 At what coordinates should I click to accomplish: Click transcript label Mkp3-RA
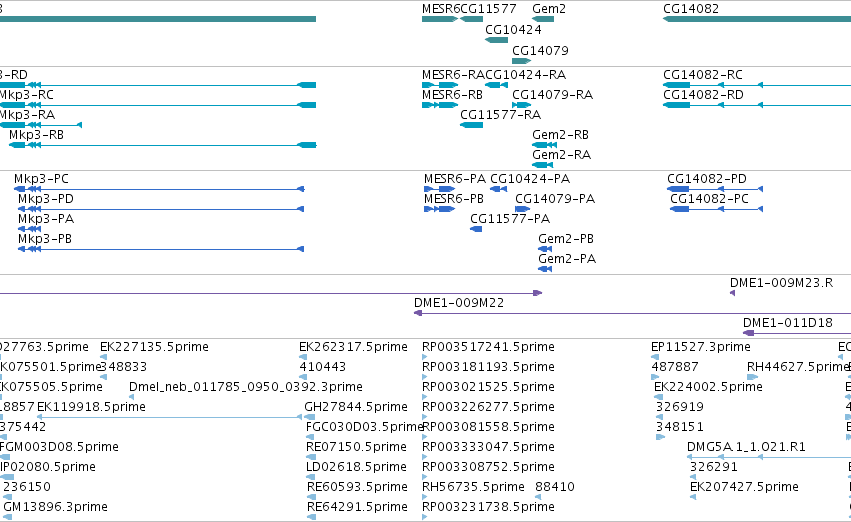[27, 115]
